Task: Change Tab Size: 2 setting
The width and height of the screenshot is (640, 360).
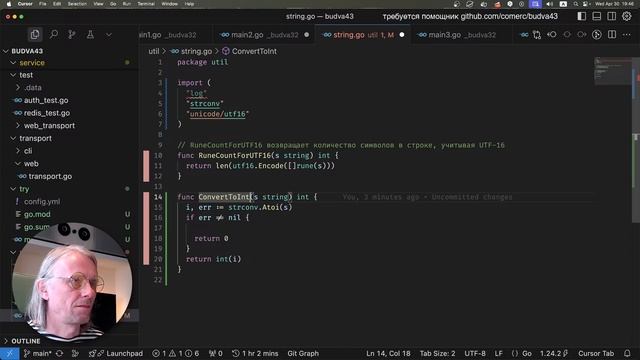Action: tap(437, 353)
